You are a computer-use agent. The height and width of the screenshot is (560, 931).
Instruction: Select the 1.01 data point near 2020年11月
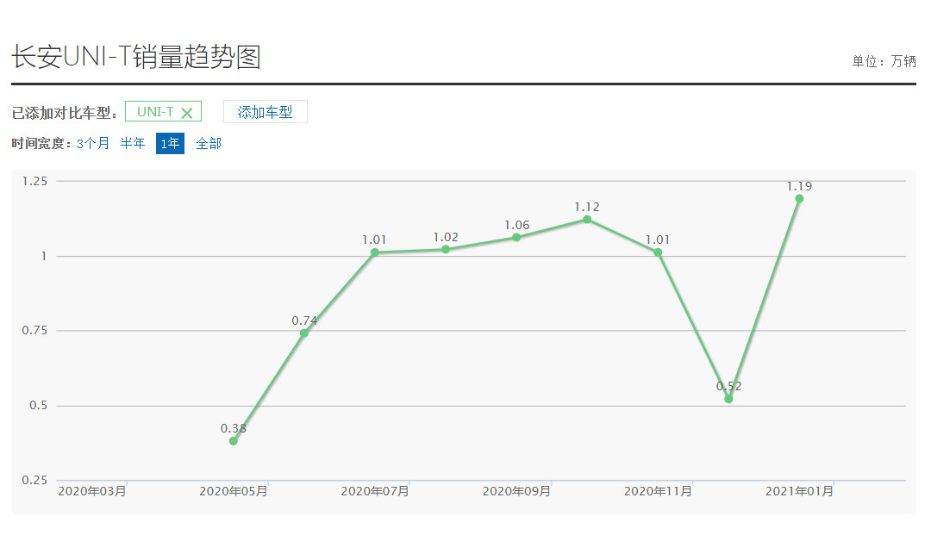point(658,252)
